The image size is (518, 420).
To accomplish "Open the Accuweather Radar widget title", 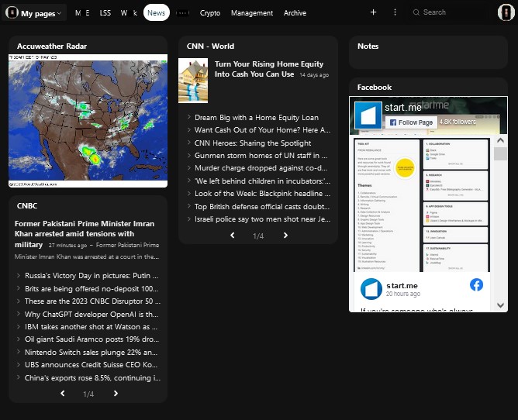I will (x=52, y=46).
